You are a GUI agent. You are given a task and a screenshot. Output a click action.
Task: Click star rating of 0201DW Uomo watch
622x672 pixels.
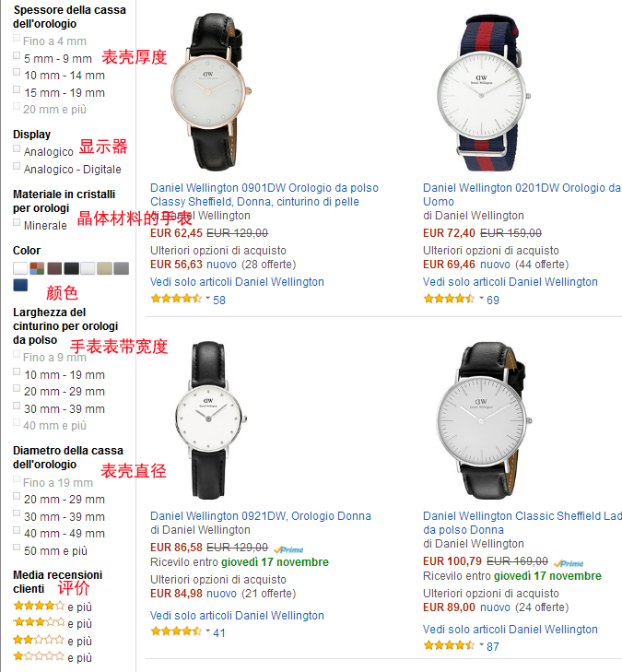[x=449, y=299]
